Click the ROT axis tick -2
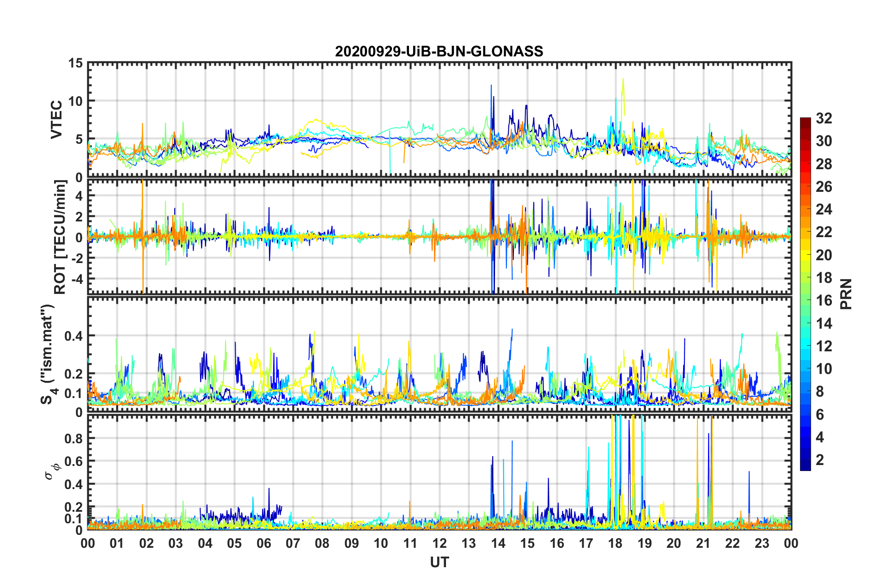Viewport: 879px width, 588px height. point(77,258)
